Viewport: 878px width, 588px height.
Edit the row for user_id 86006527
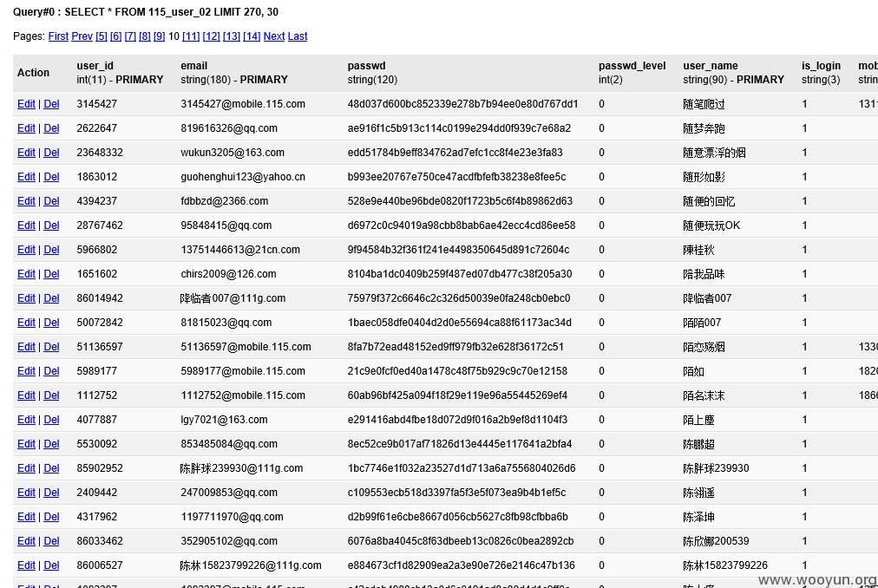point(26,565)
